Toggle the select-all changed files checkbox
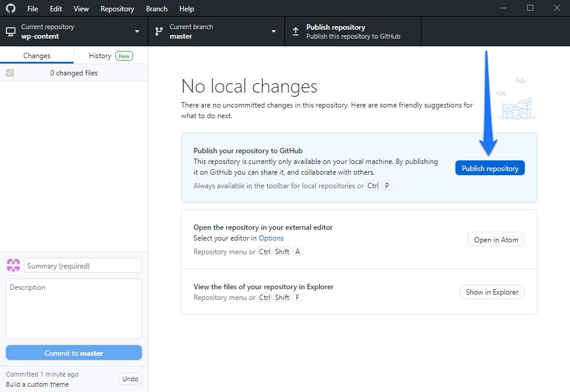The image size is (570, 392). (9, 73)
